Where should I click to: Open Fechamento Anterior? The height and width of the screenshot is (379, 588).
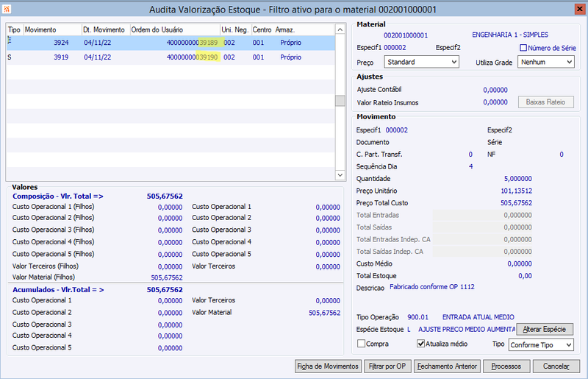[x=447, y=366]
